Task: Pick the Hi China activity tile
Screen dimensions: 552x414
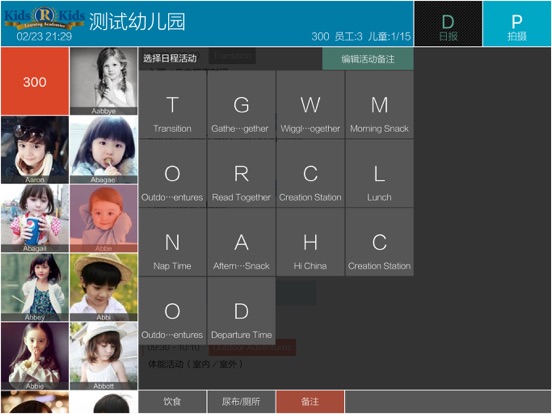Action: pos(310,242)
